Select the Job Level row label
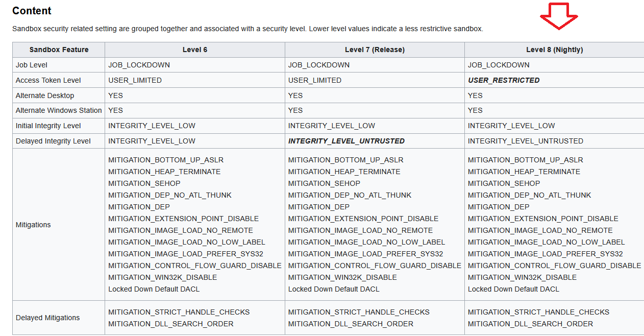The width and height of the screenshot is (644, 336). (x=32, y=65)
